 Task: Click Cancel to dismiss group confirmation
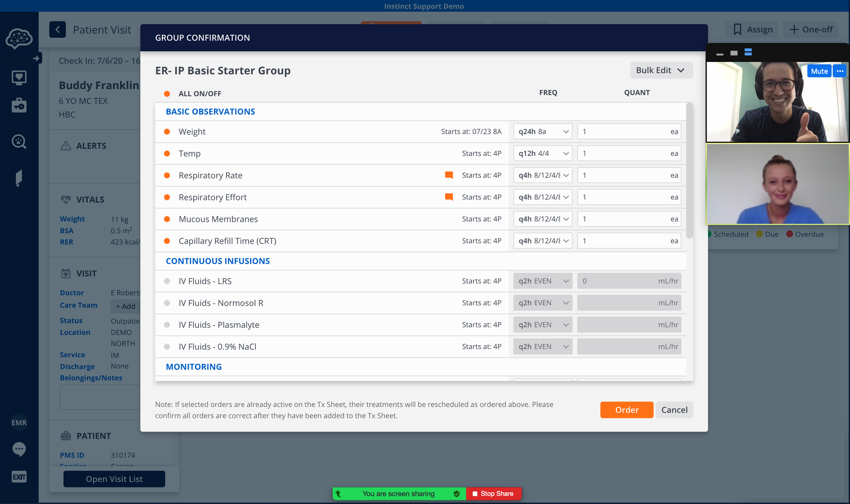674,410
